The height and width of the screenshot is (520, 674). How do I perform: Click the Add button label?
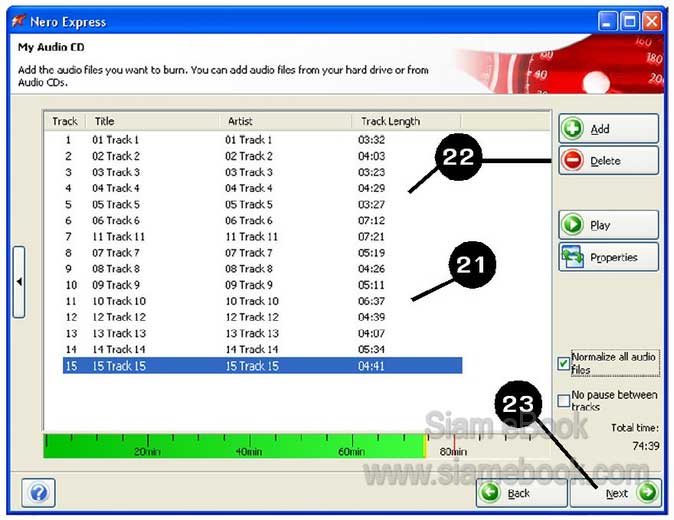(600, 129)
